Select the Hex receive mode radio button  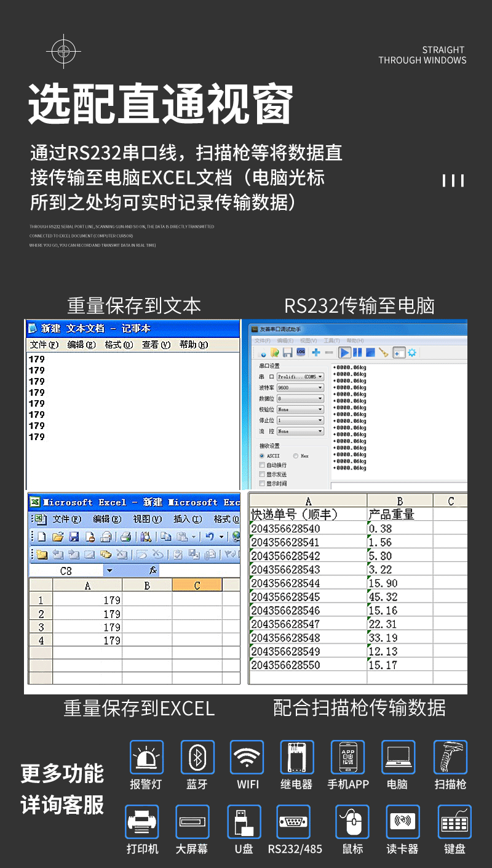296,456
